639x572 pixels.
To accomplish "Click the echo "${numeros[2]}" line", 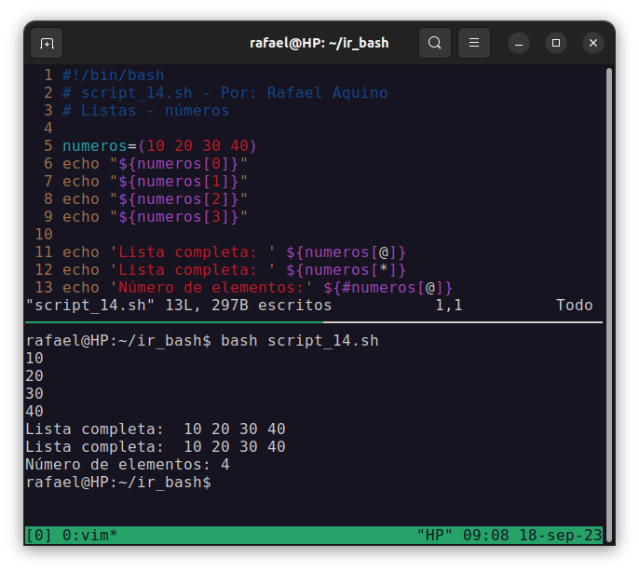I will [154, 199].
